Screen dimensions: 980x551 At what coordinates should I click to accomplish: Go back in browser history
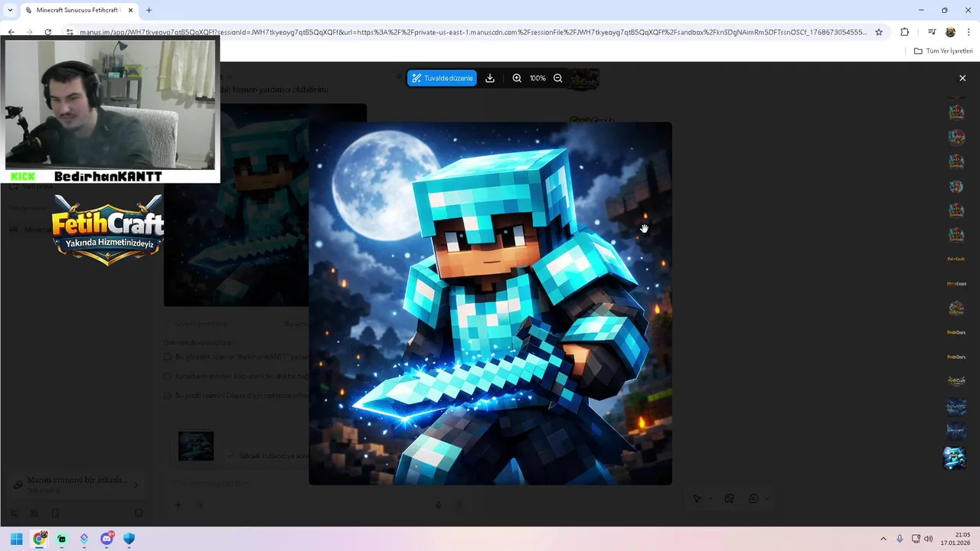(x=11, y=32)
